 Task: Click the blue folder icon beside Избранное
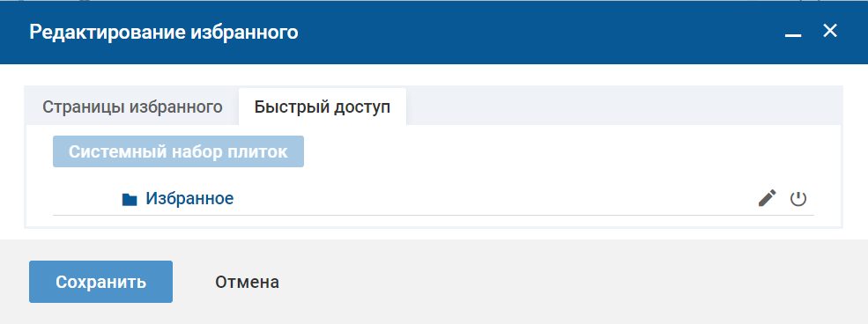(129, 199)
